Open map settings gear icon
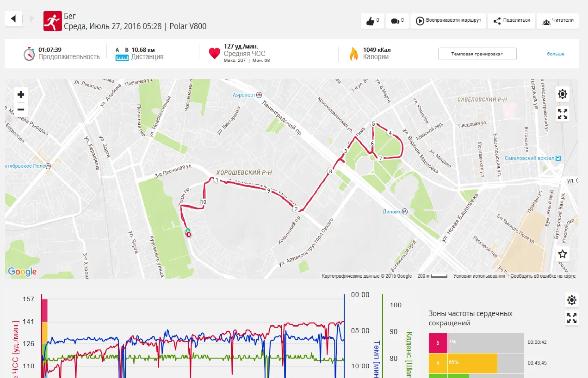 coord(563,94)
